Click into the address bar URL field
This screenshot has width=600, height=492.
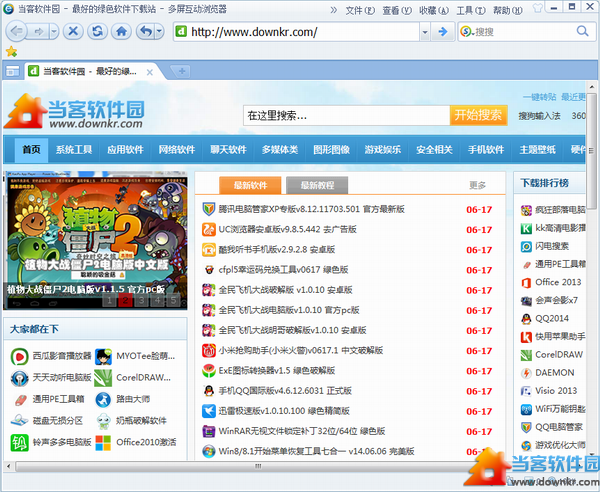(x=296, y=32)
